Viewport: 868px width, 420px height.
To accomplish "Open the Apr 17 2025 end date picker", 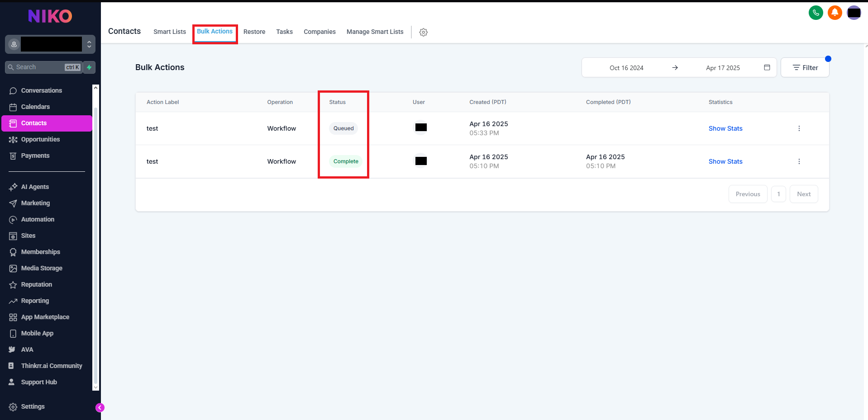I will click(x=723, y=68).
